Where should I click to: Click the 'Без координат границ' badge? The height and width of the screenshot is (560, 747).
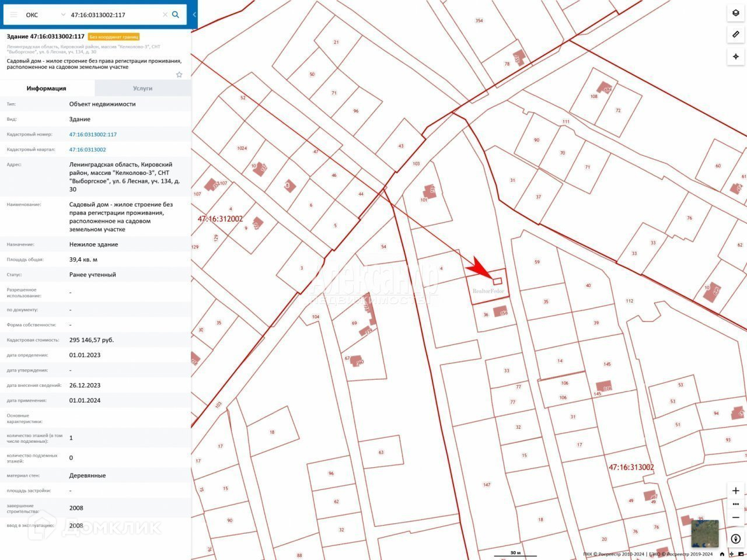pos(114,37)
